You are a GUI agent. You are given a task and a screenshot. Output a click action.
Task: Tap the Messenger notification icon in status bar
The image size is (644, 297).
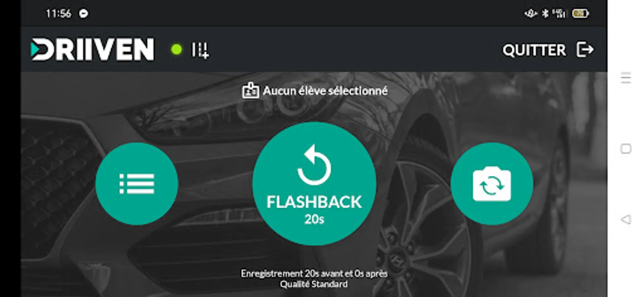(x=83, y=14)
